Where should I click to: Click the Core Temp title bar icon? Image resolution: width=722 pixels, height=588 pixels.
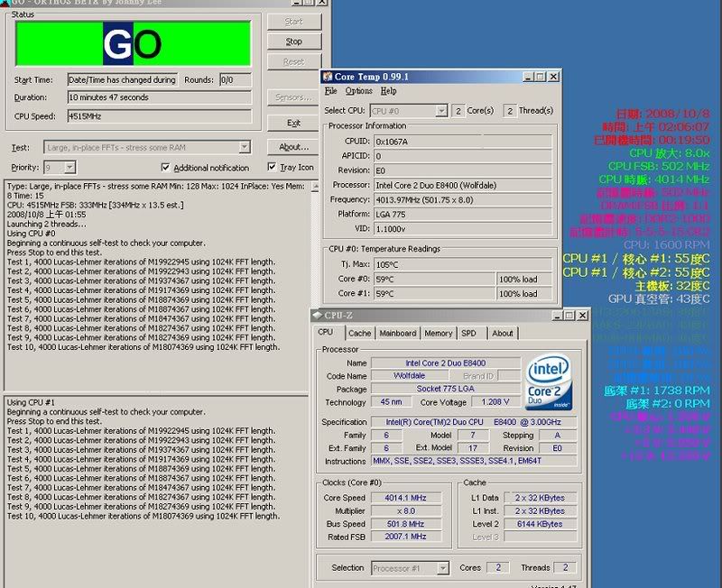point(328,78)
